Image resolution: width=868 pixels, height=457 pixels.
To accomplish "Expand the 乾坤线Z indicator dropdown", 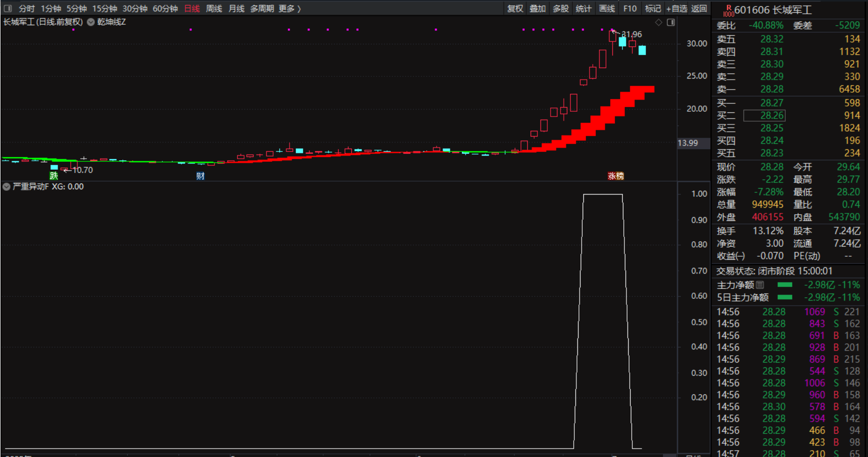I will click(91, 22).
